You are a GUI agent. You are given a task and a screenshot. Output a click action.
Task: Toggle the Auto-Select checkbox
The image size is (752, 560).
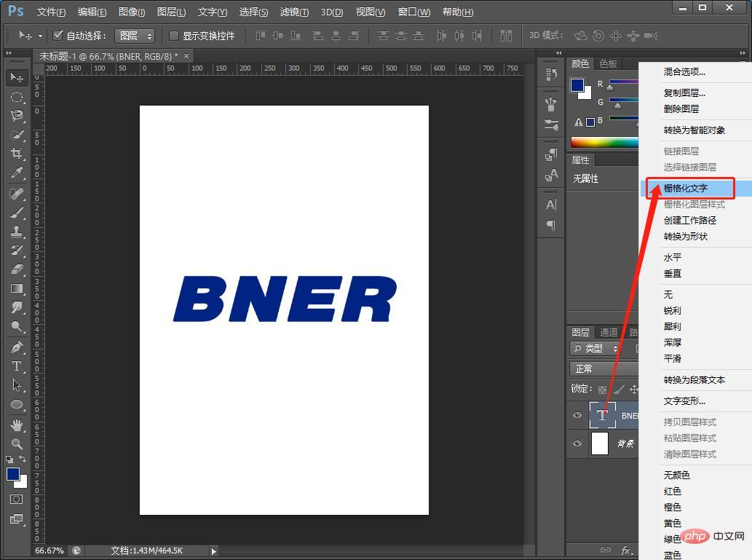[58, 35]
